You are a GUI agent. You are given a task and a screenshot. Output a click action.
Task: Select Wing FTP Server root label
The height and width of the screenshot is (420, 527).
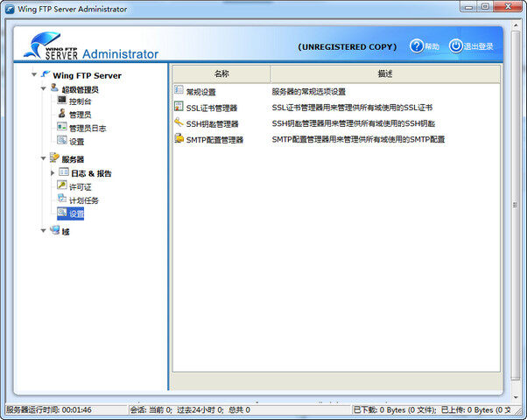pos(87,75)
